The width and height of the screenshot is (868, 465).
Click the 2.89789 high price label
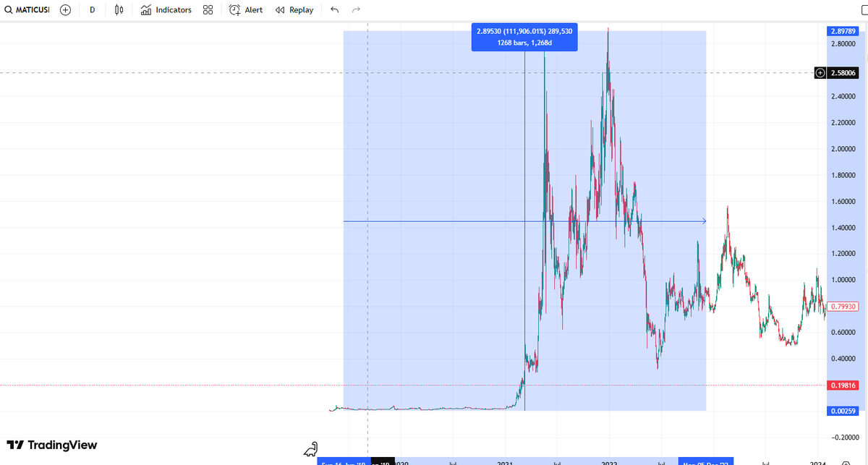tap(842, 31)
